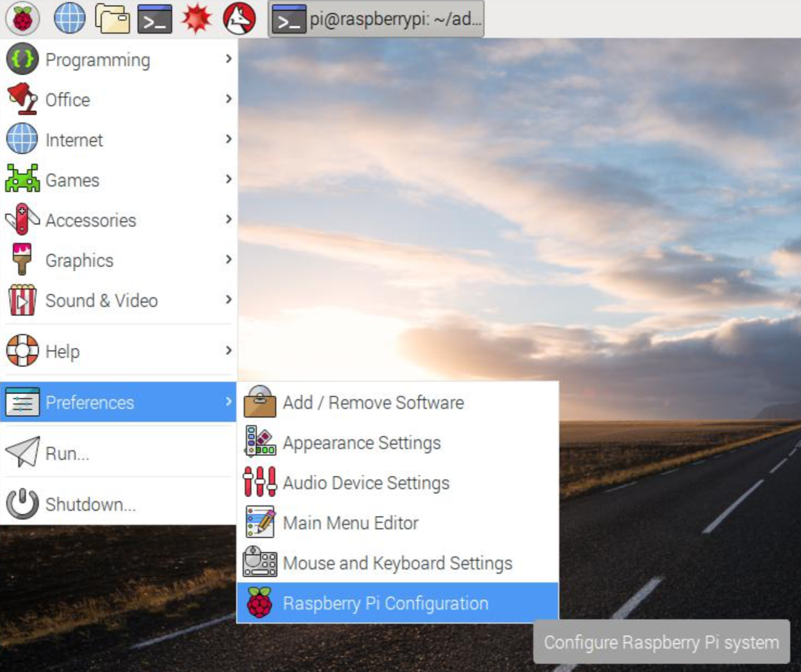This screenshot has height=672, width=801.
Task: Launch the Terminal launcher icon in taskbar
Action: pyautogui.click(x=155, y=18)
